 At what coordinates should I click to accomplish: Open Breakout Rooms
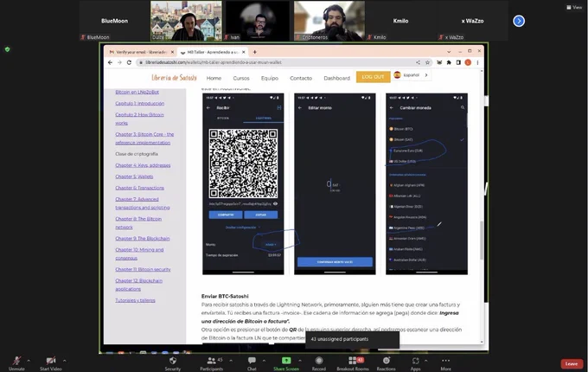click(x=353, y=363)
